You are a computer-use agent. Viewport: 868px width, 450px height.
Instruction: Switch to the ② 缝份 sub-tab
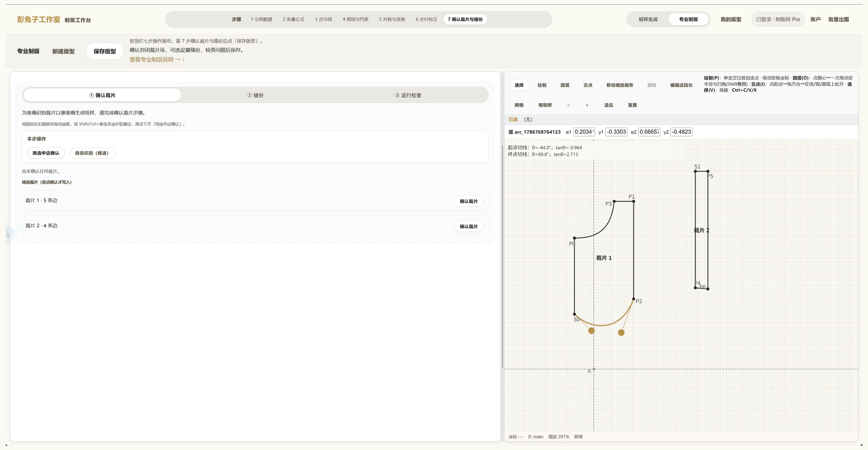255,95
